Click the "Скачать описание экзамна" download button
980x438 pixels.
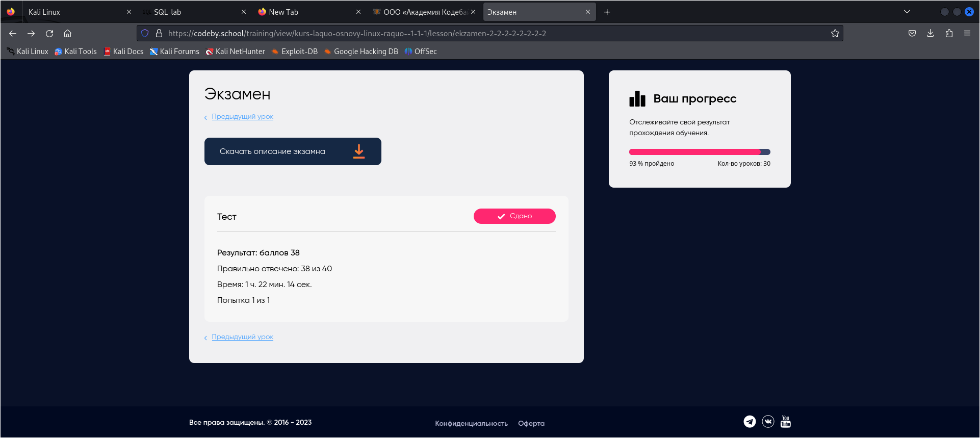[x=293, y=151]
